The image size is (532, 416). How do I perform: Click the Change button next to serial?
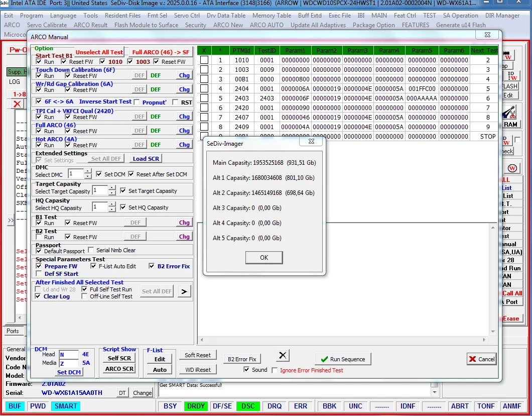(x=142, y=392)
